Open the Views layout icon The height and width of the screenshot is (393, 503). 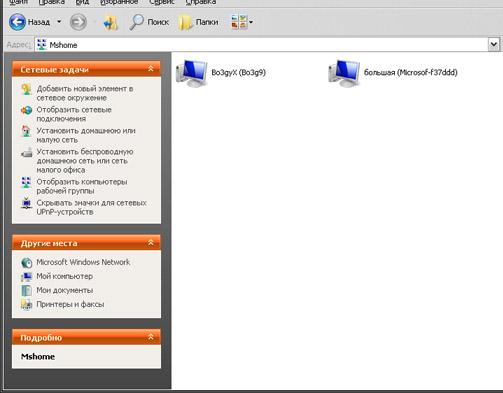[239, 22]
